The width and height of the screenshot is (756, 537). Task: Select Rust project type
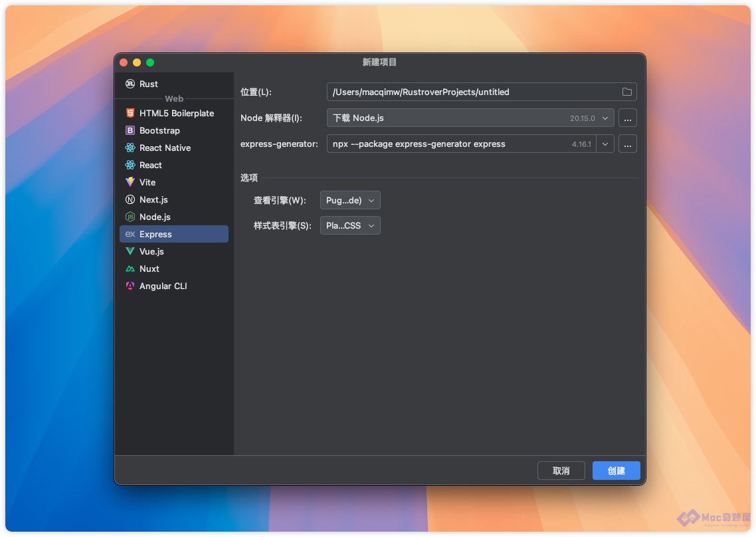click(x=174, y=84)
